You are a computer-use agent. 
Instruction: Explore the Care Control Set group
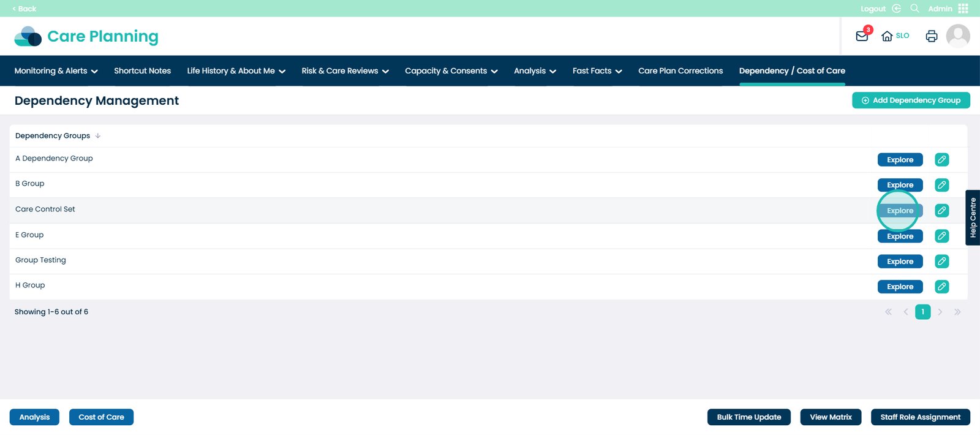(x=900, y=211)
